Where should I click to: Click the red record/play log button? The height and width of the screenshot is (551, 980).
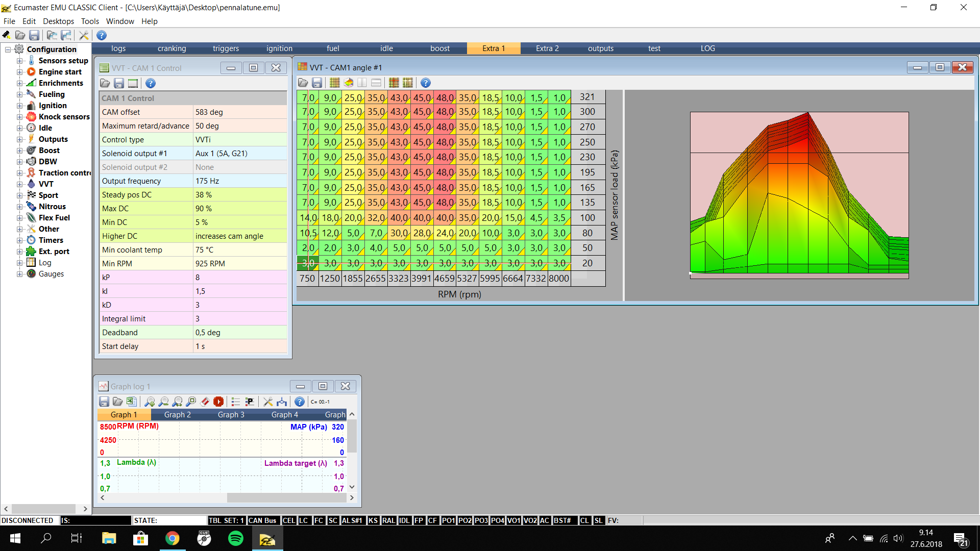pyautogui.click(x=218, y=402)
